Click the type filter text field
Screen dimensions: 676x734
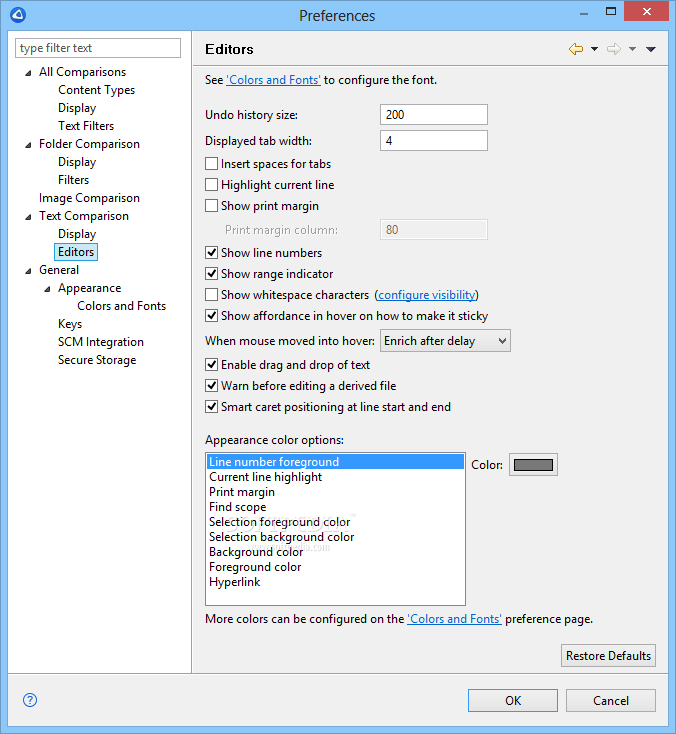(x=98, y=48)
